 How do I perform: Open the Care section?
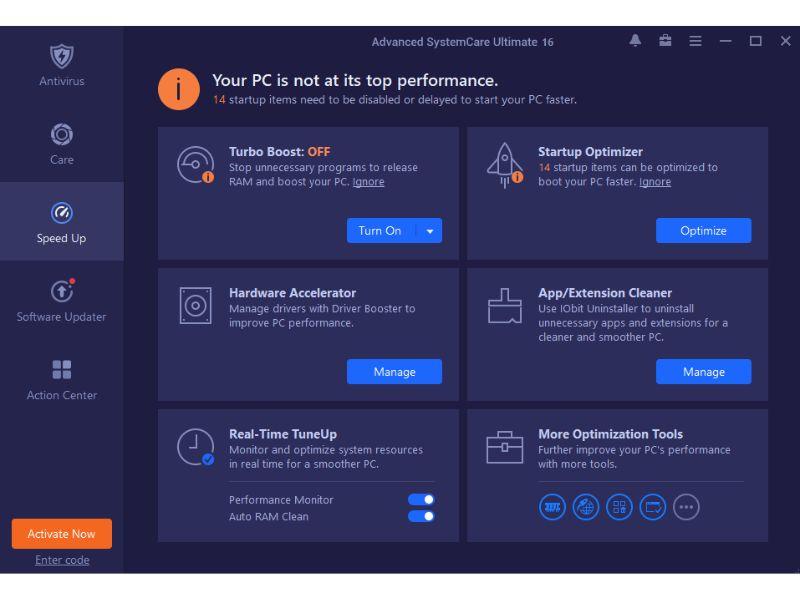[x=62, y=144]
